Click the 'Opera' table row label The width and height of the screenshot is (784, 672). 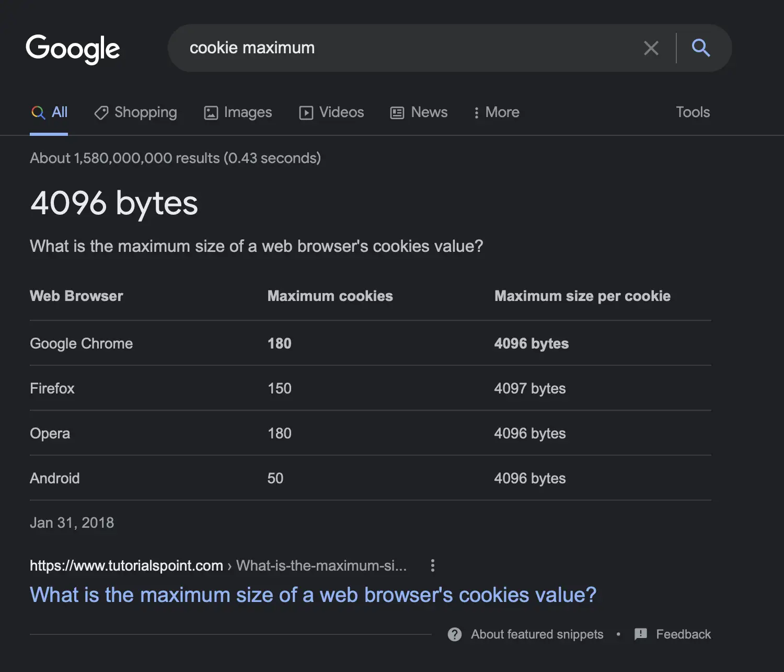point(50,434)
